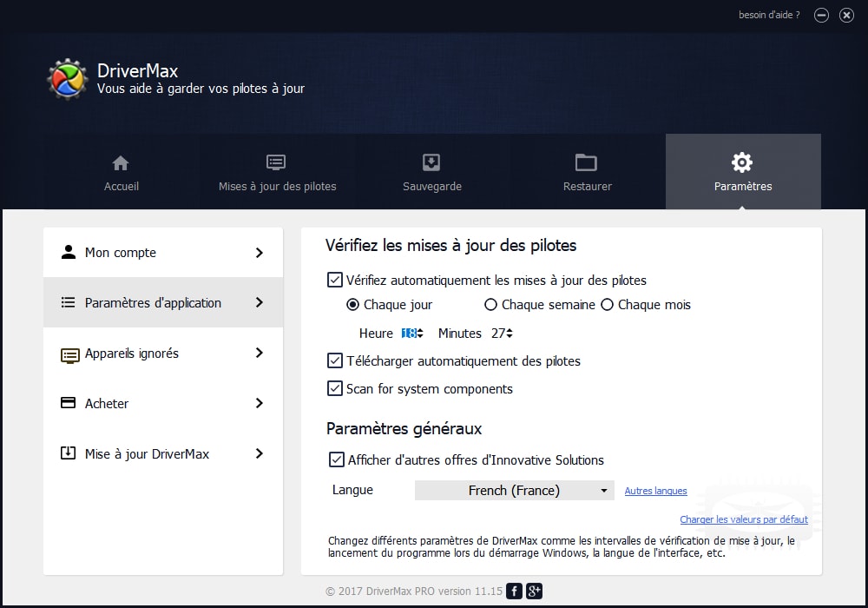Click the Paramètres d'application list icon

(x=68, y=302)
